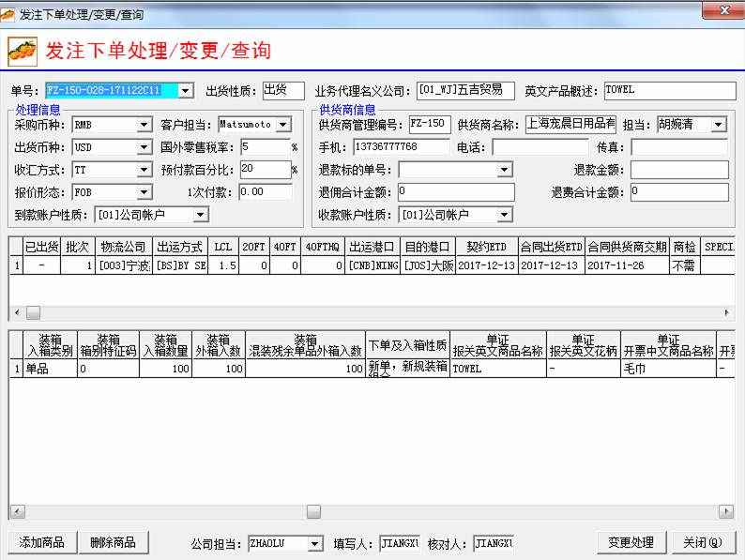Viewport: 745px width, 560px height.
Task: Click the shipping grid row 1 header
Action: [x=17, y=265]
